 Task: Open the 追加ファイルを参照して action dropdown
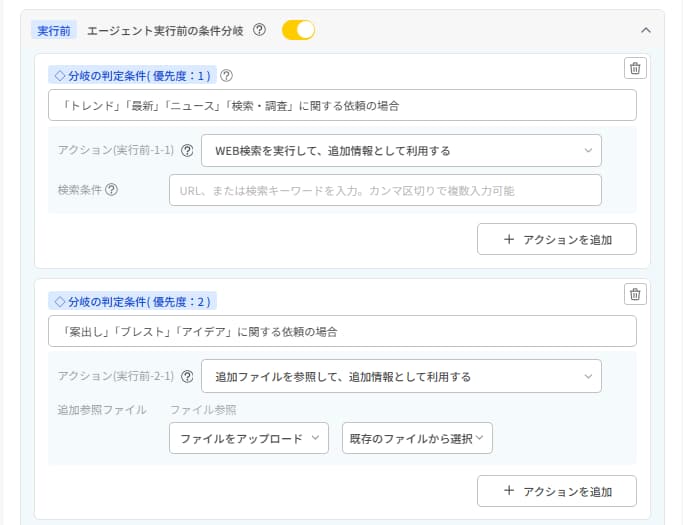401,377
